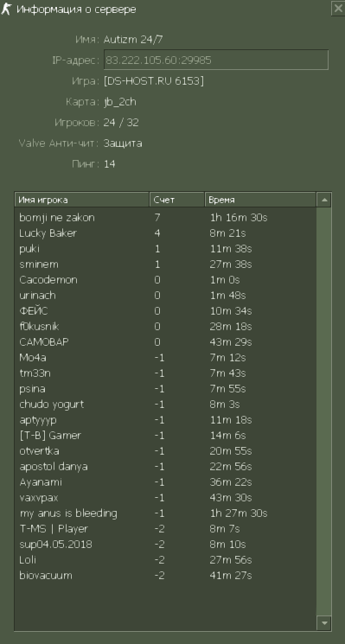Viewport: 345px width, 644px height.
Task: Sort by Счет column header
Action: click(x=177, y=200)
